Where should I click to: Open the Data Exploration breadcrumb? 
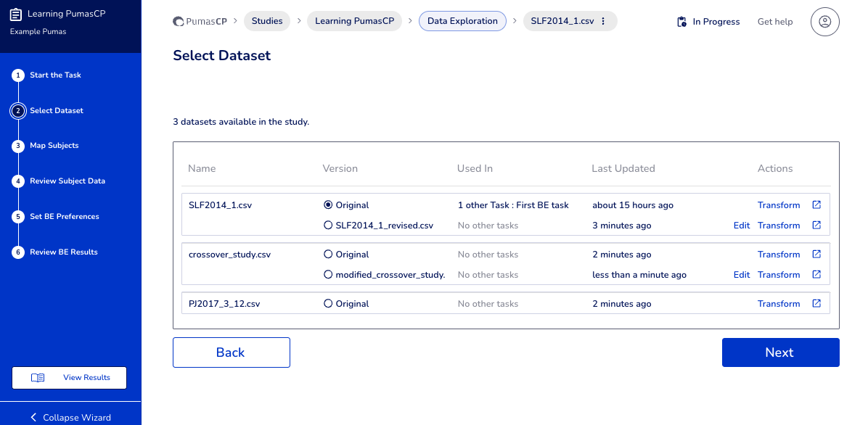click(x=462, y=21)
